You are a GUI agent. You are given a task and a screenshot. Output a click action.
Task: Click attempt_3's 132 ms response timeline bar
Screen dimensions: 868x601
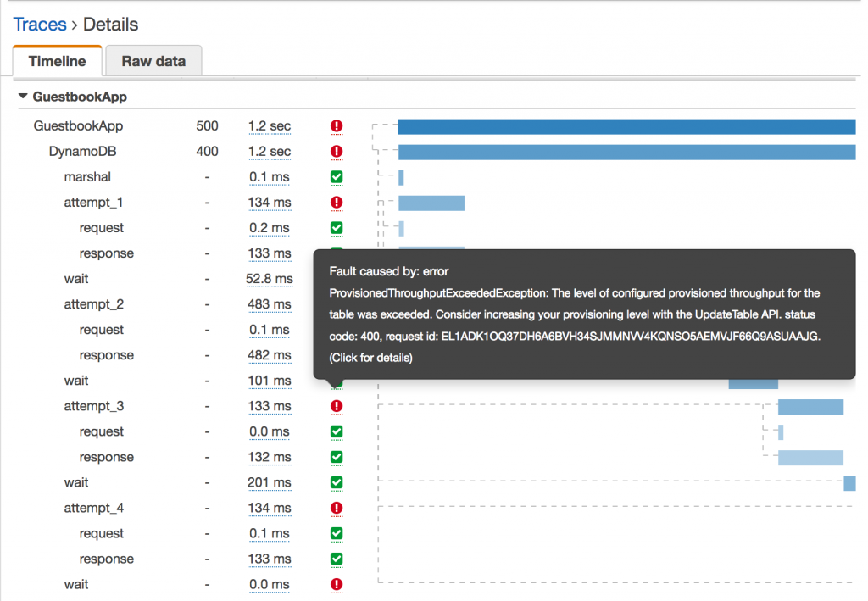point(810,458)
